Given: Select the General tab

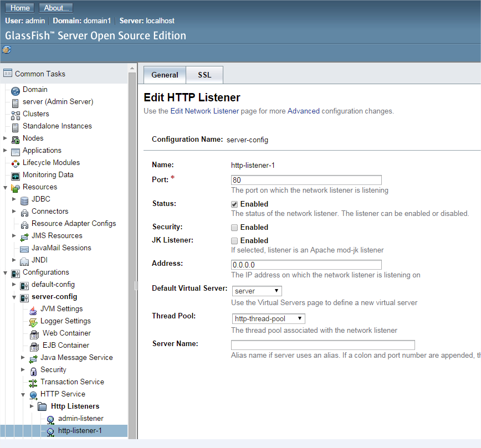Looking at the screenshot, I should [165, 75].
